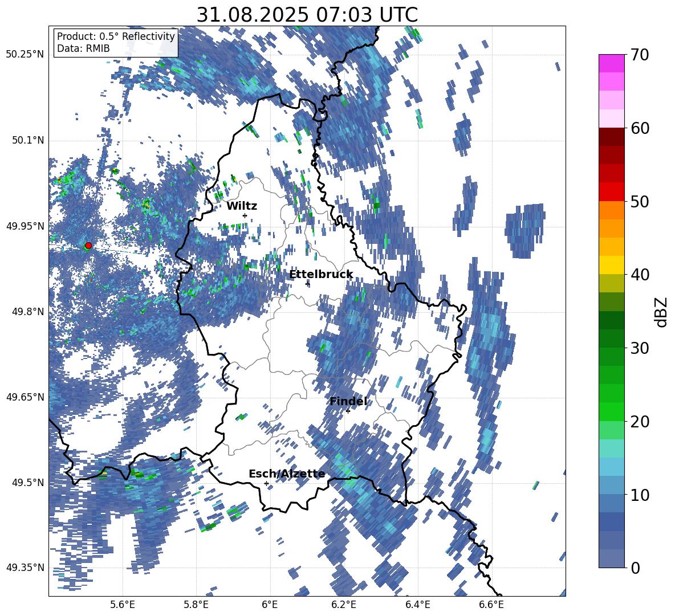Click the 6°E longitude label
The width and height of the screenshot is (675, 616).
270,605
